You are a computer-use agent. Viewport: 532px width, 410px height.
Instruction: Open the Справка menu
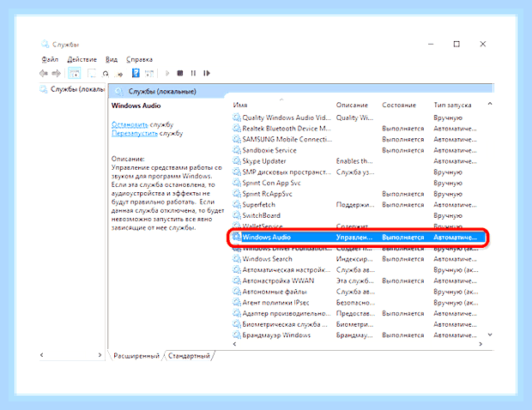click(x=140, y=59)
